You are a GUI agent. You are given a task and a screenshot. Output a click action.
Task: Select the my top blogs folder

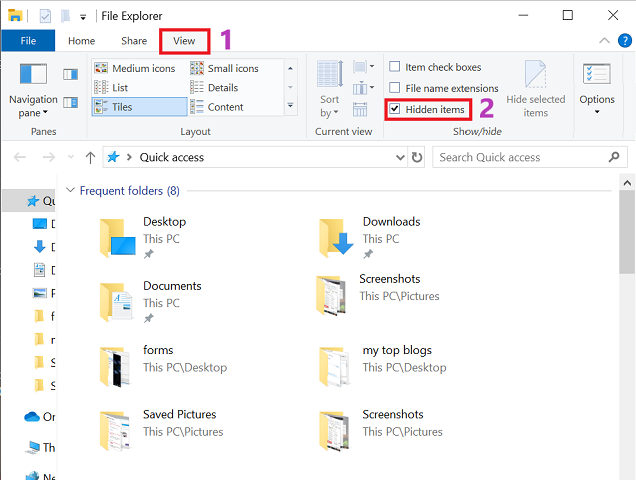(382, 366)
